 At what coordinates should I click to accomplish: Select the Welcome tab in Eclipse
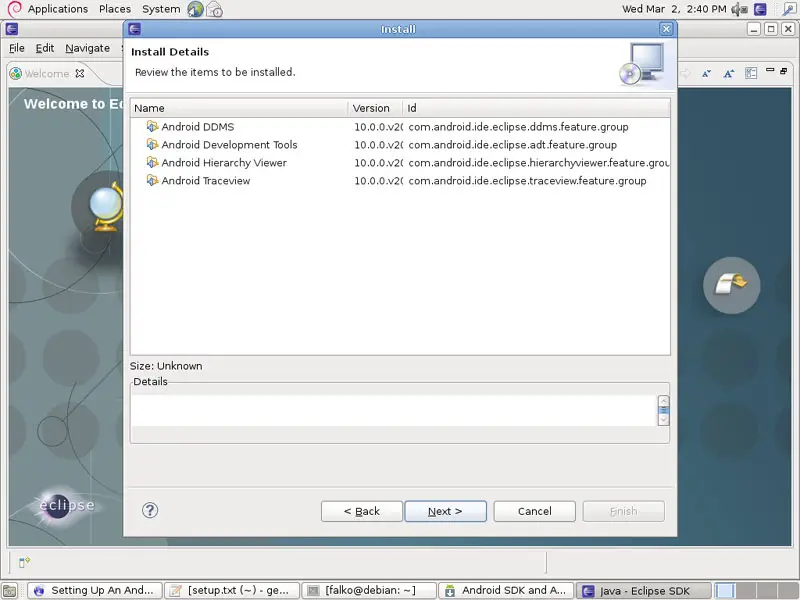pyautogui.click(x=47, y=73)
